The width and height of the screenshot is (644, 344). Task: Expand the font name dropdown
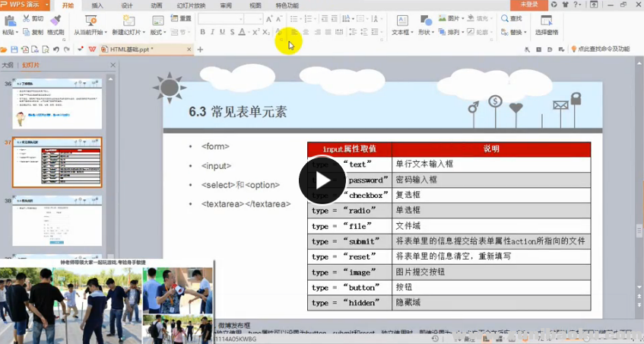pyautogui.click(x=240, y=18)
